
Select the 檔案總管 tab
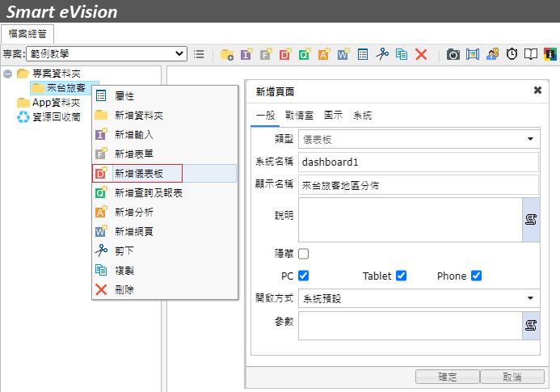tap(27, 34)
